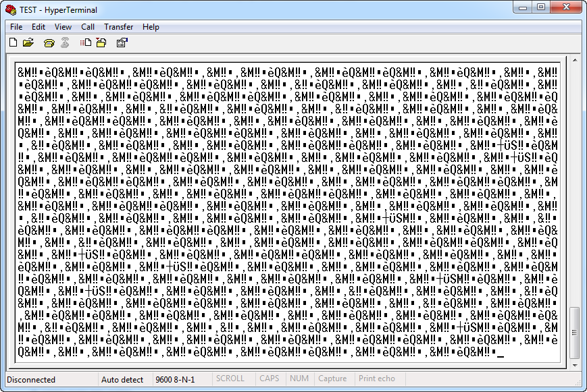The height and width of the screenshot is (392, 587).
Task: Click the SCROLL status indicator
Action: (230, 379)
